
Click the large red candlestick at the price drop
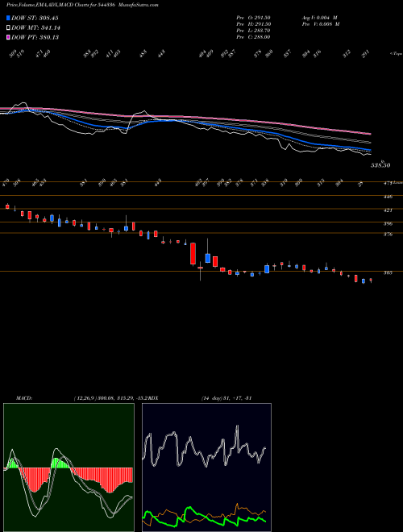(193, 253)
